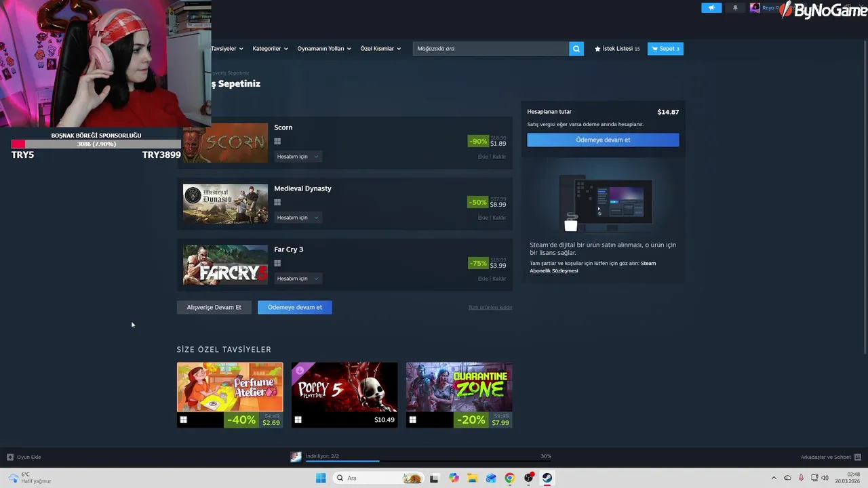Click the tray microphone icon
The image size is (868, 488).
point(801,478)
